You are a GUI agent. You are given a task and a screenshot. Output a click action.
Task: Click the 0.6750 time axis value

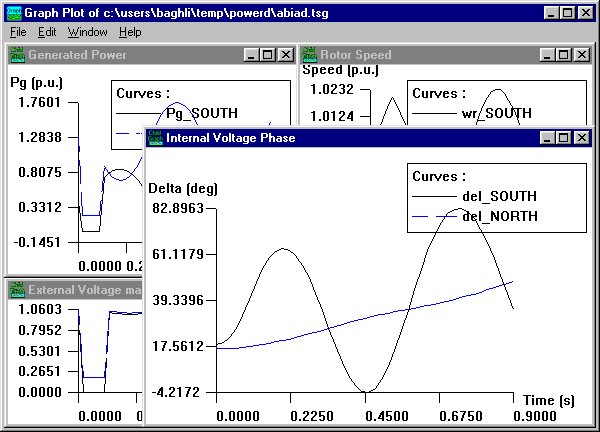point(461,416)
